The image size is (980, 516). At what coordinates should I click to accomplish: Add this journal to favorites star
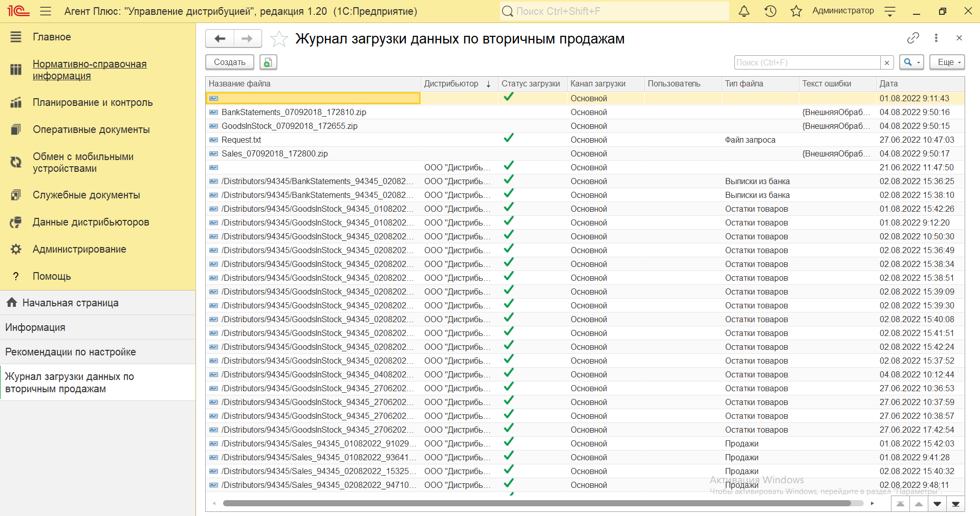coord(279,39)
